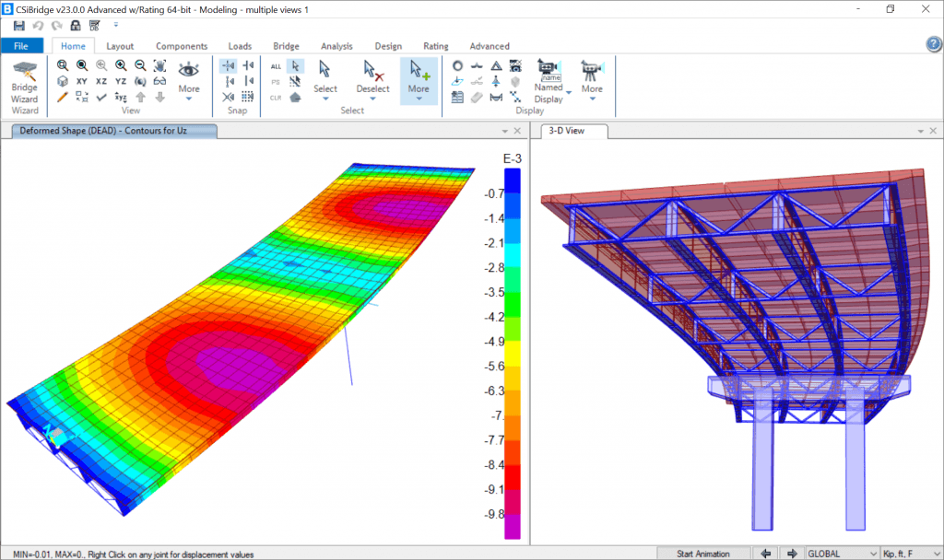Open the GLOBAL coordinate system dropdown

coord(838,553)
